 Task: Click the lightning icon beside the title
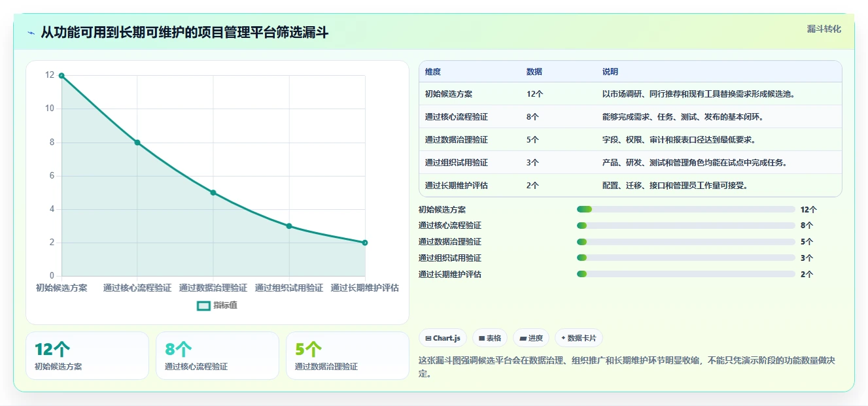click(x=31, y=33)
